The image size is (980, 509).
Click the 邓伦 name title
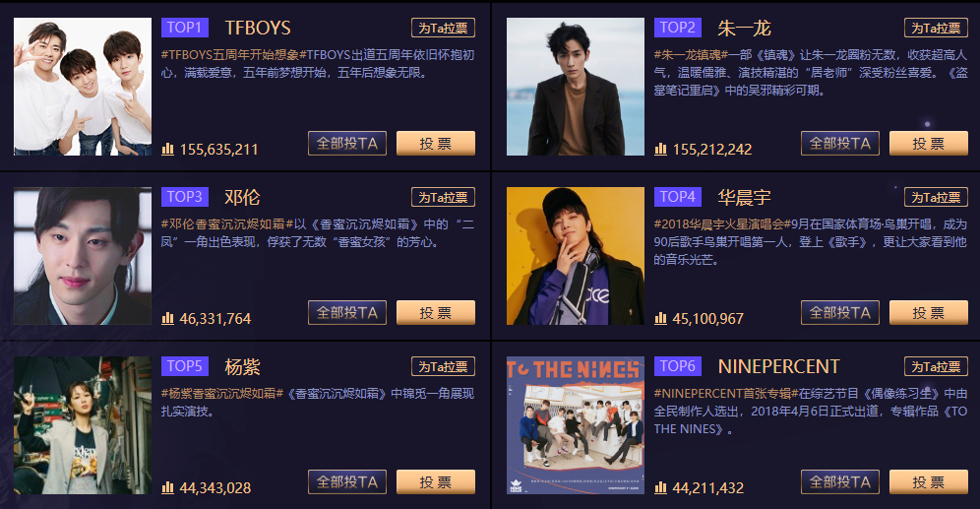(242, 198)
